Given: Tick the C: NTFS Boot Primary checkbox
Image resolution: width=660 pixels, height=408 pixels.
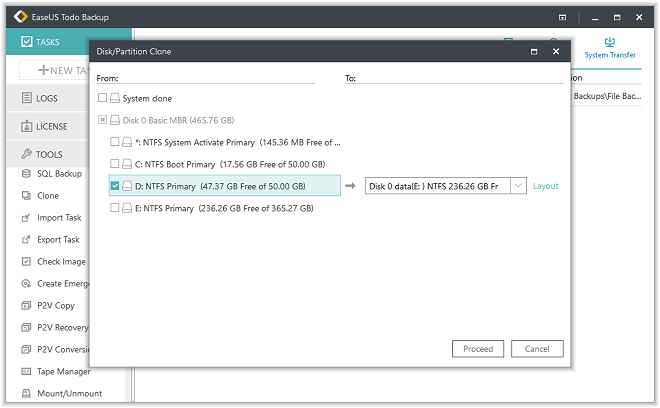Looking at the screenshot, I should coord(115,164).
